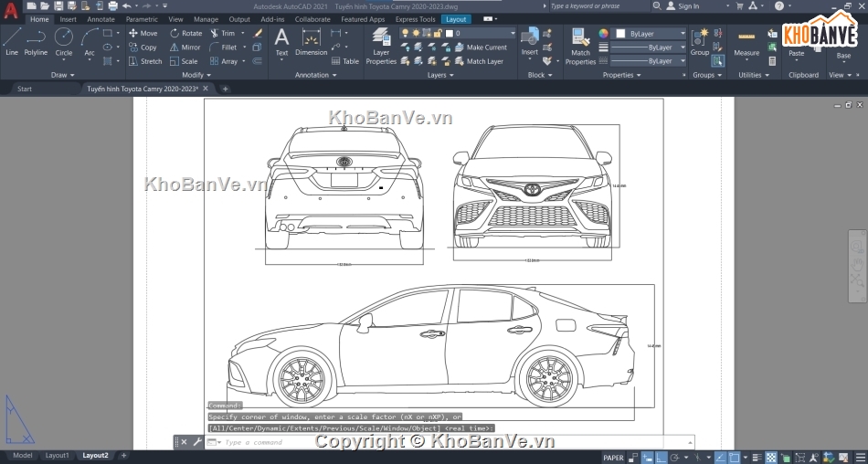Click the Insert block icon
Screen dimensions: 868x464
(530, 42)
